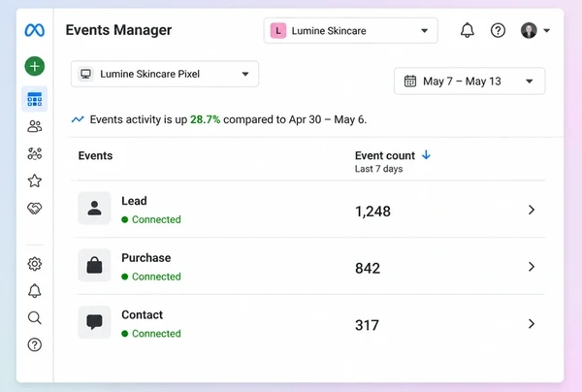The height and width of the screenshot is (392, 582).
Task: Click the profile avatar picture
Action: 529,30
